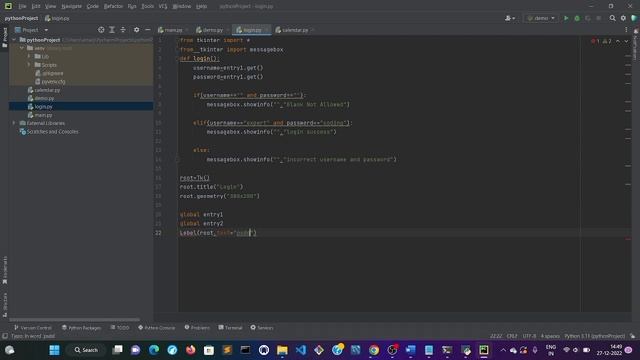The image size is (640, 360).
Task: Click the Run with Coverage icon
Action: [588, 18]
